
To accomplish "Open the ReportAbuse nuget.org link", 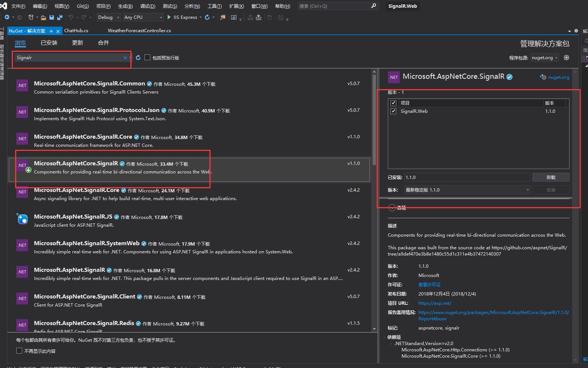I will click(x=493, y=315).
